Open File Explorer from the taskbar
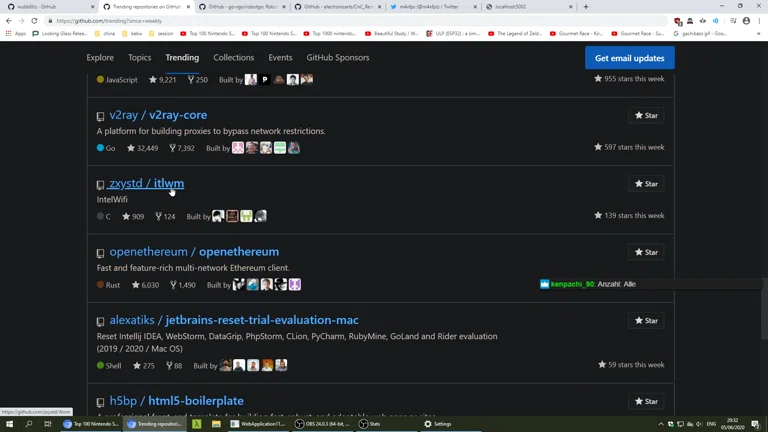Image resolution: width=768 pixels, height=432 pixels. (216, 424)
